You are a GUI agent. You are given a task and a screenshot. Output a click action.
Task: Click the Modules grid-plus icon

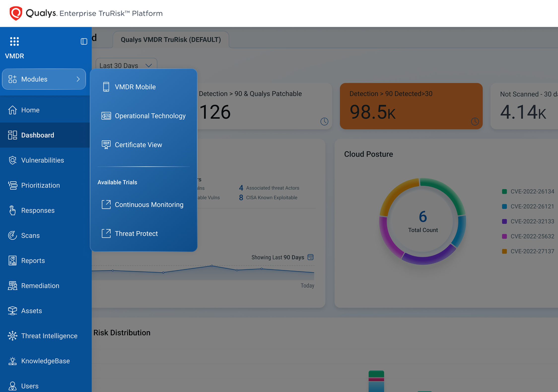pyautogui.click(x=12, y=79)
